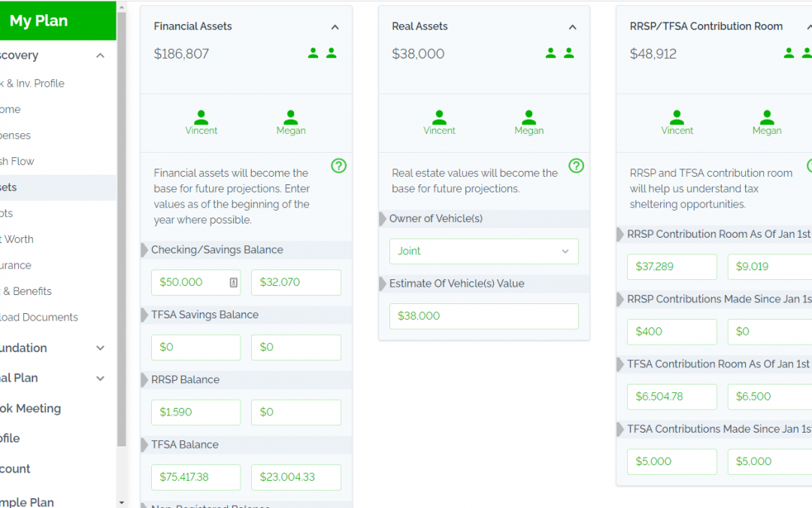Screen dimensions: 812x508
Task: Collapse the Financial Assets card
Action: pos(335,27)
